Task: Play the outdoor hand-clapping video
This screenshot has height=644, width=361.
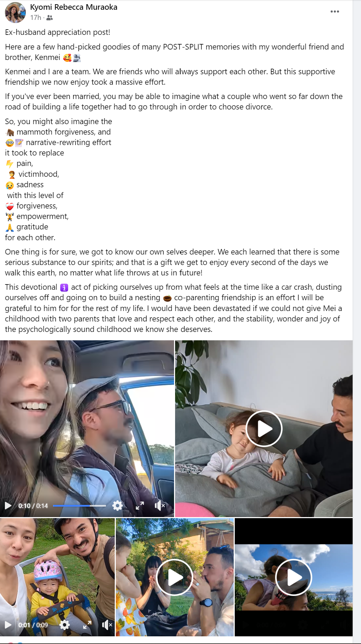Action: click(174, 577)
